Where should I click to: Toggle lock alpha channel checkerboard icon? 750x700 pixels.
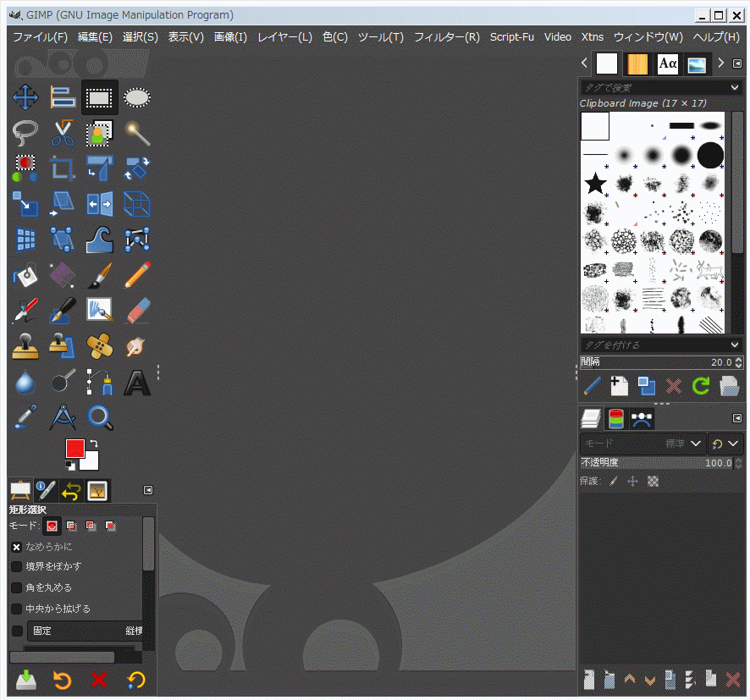(x=653, y=481)
